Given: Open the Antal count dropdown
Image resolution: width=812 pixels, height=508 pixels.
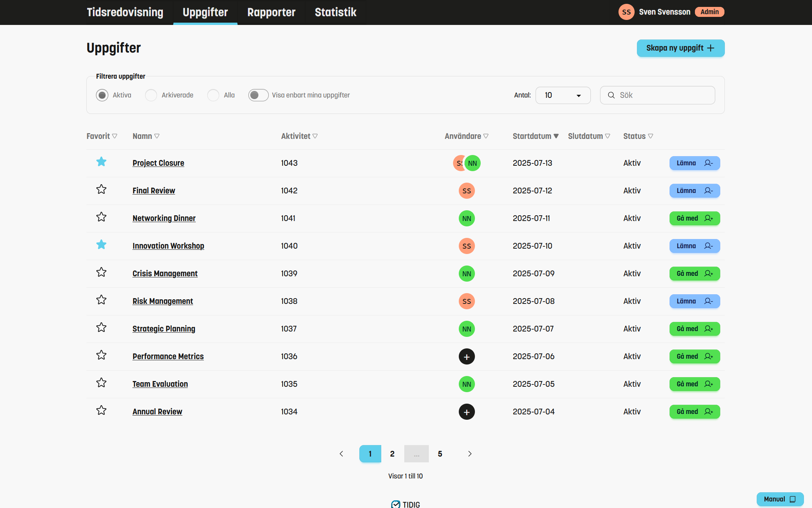Looking at the screenshot, I should (x=562, y=95).
